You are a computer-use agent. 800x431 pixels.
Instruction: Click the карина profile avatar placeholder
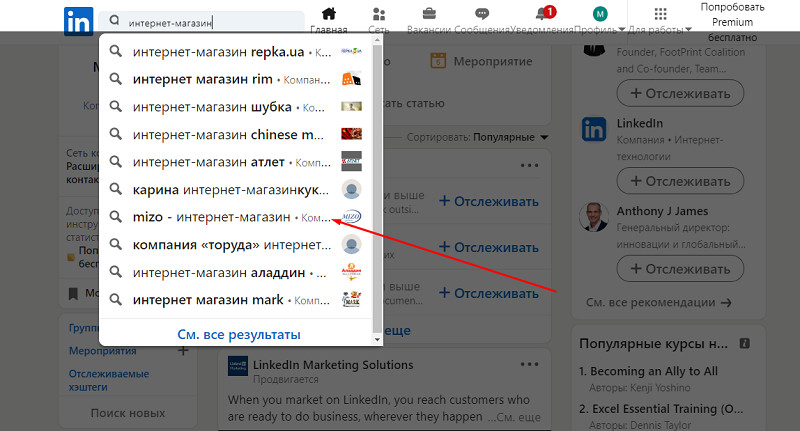click(351, 189)
